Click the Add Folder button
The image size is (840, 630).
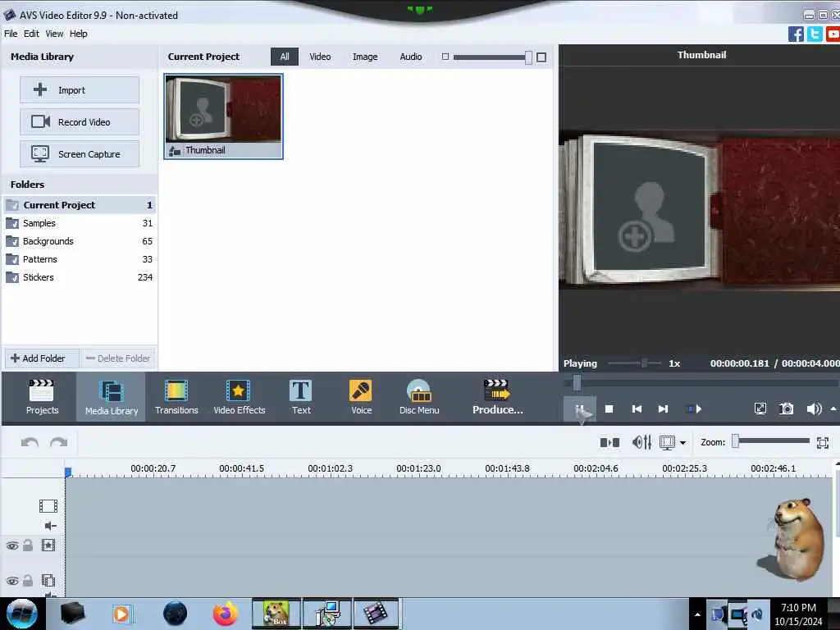point(42,358)
